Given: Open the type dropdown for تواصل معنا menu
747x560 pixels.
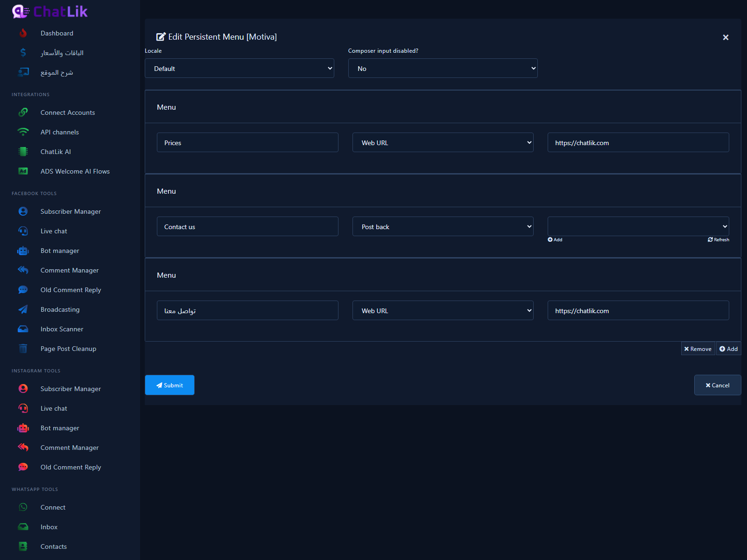Looking at the screenshot, I should click(443, 310).
